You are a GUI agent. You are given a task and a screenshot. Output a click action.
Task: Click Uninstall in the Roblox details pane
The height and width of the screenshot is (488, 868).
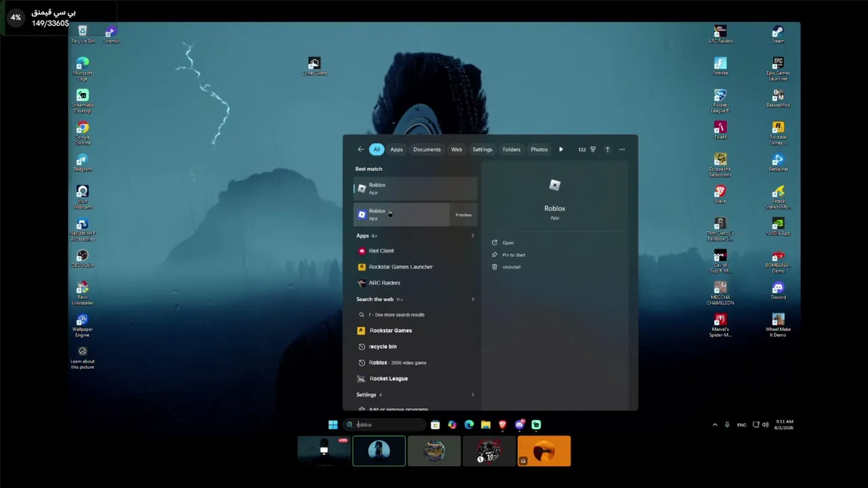[511, 267]
